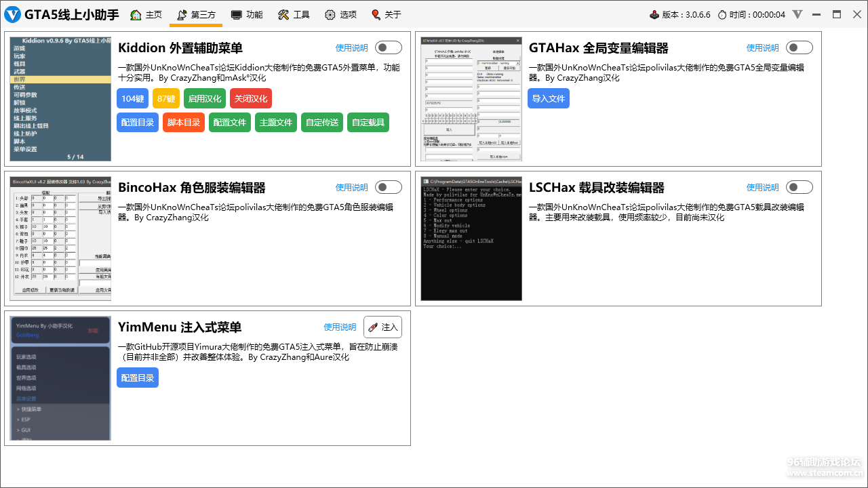868x488 pixels.
Task: Click the joystick version icon
Action: point(654,14)
